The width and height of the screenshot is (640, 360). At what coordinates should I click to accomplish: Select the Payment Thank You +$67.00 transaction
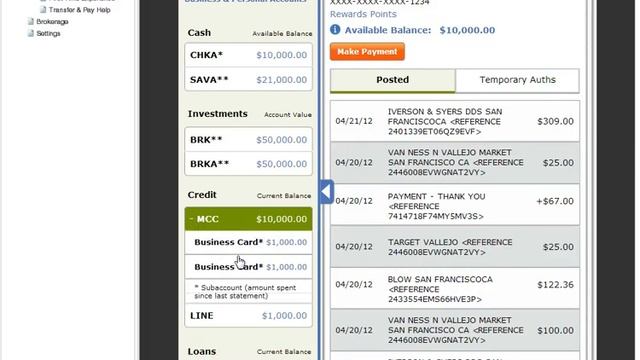click(455, 204)
